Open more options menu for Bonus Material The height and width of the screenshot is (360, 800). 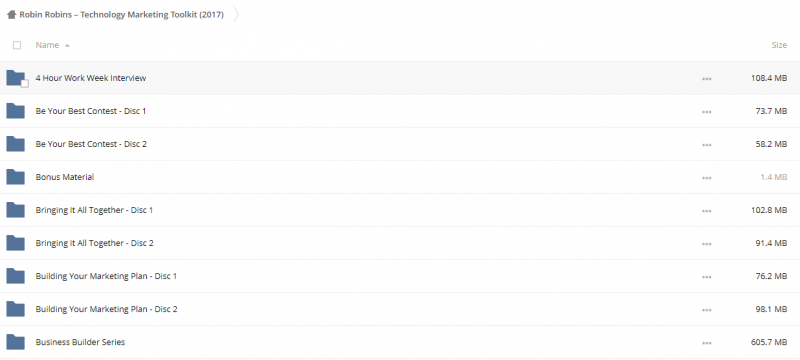point(707,178)
